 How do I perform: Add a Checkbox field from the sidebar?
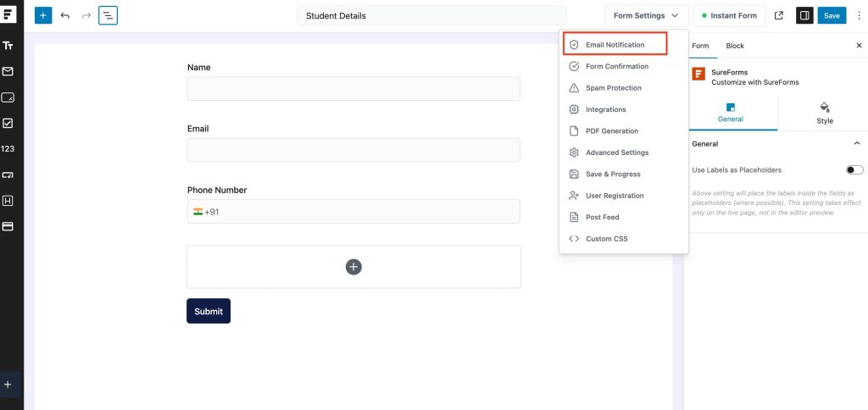pos(8,123)
